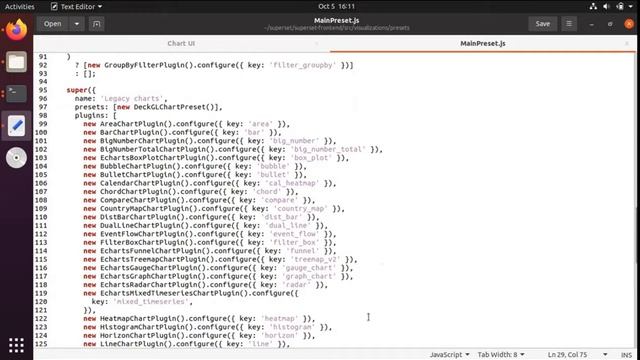Click EventFlowChartPlugin on line 112
The image size is (640, 360).
point(140,234)
